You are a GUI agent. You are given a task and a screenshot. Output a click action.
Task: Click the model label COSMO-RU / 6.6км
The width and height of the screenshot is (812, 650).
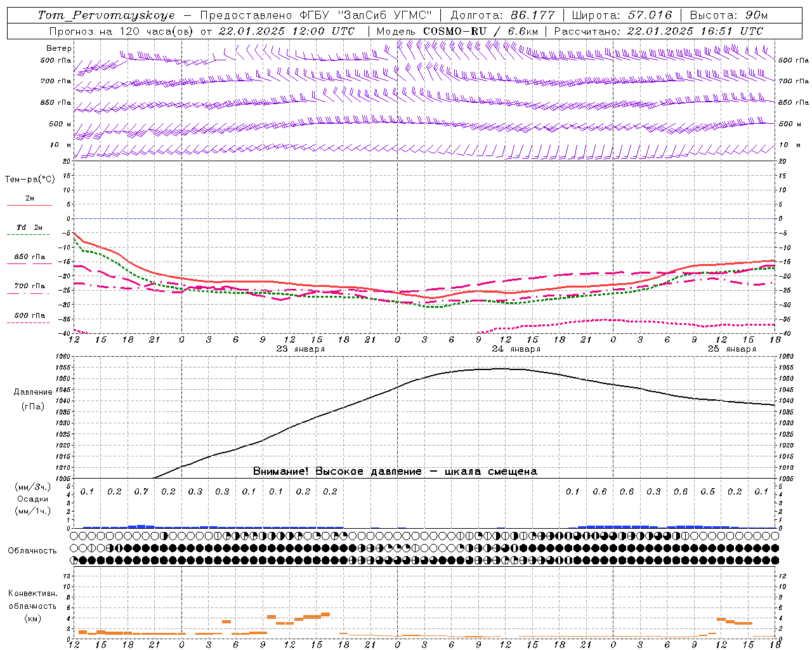pyautogui.click(x=480, y=31)
